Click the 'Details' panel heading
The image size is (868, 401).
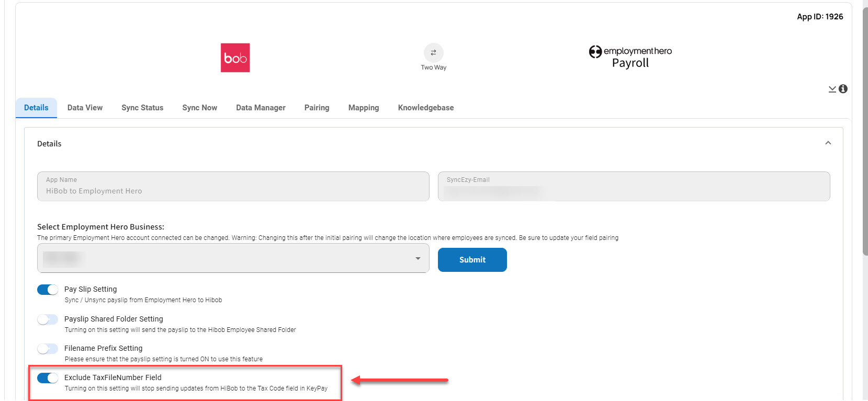click(49, 144)
